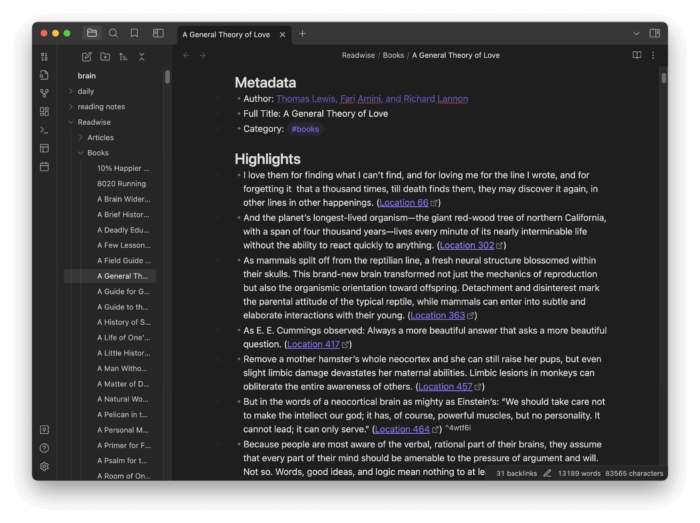Create a new note in the file explorer
Viewport: 700px width, 523px height.
tap(87, 57)
